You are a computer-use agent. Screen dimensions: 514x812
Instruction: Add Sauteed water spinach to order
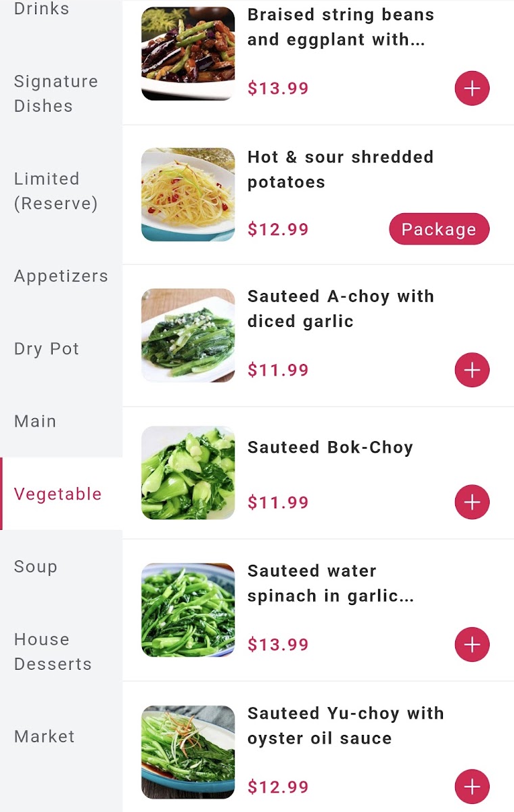pos(472,645)
